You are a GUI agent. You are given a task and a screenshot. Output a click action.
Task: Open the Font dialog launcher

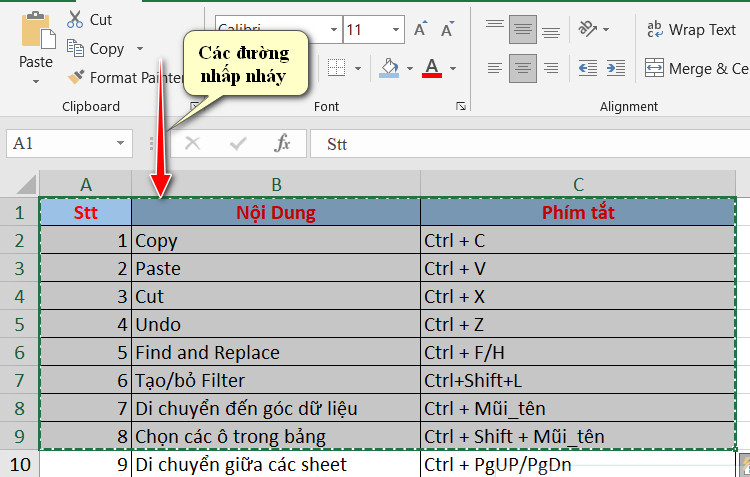(461, 106)
